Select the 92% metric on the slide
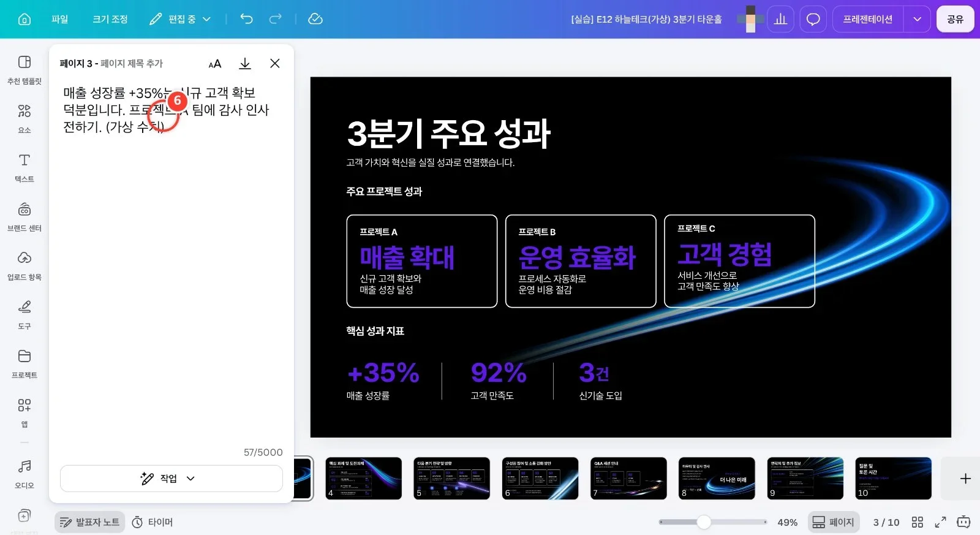 [x=499, y=373]
